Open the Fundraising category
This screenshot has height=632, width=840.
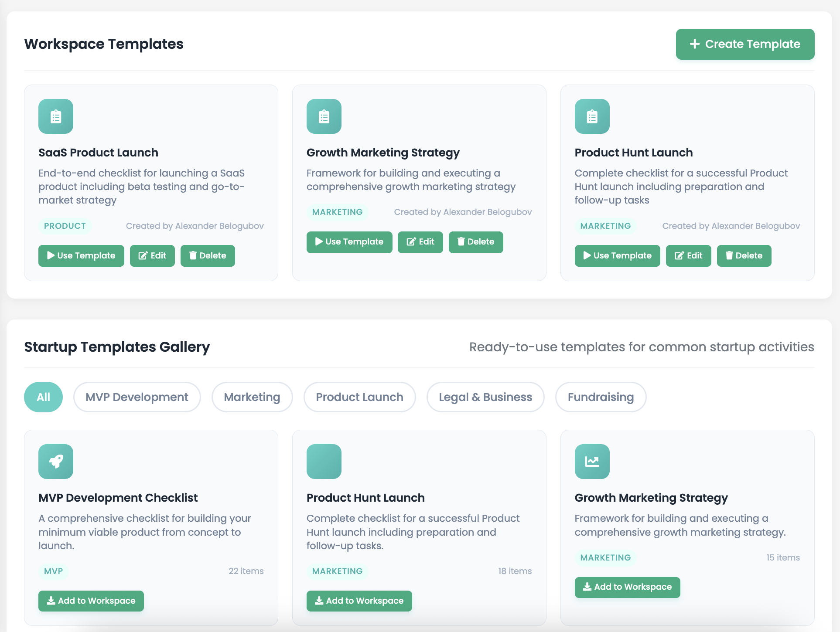(x=601, y=397)
